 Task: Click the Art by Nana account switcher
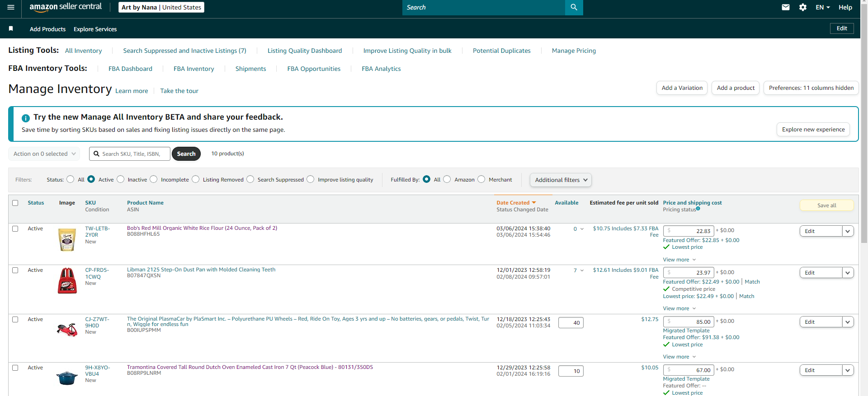[161, 7]
